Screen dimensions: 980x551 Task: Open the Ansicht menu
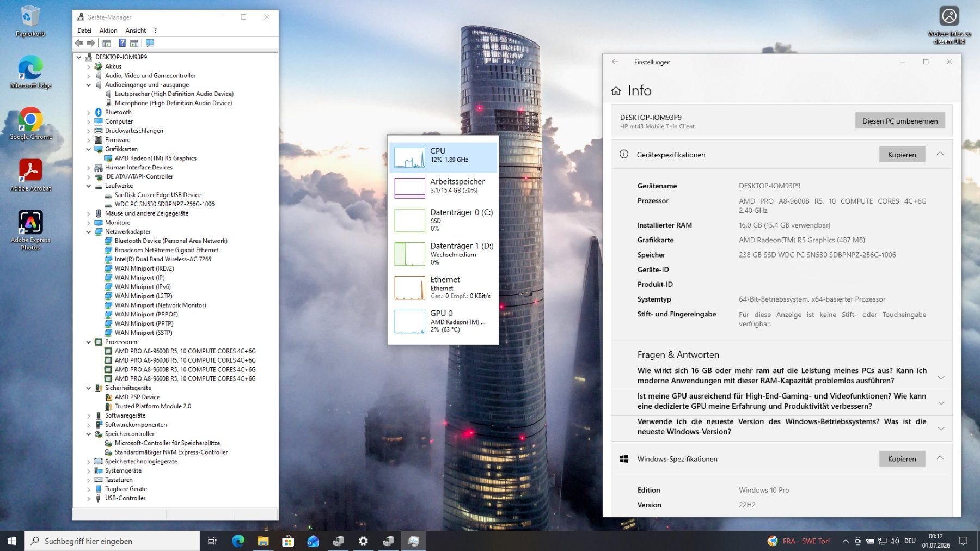click(x=136, y=30)
